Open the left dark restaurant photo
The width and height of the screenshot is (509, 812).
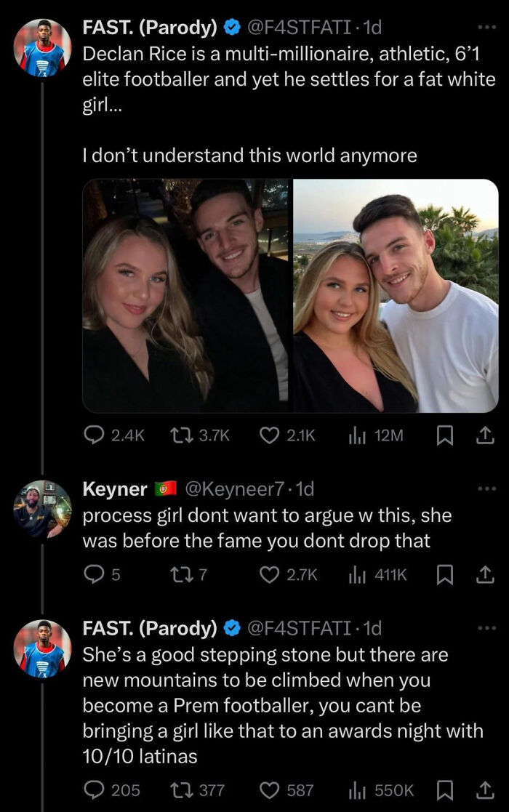(x=186, y=296)
